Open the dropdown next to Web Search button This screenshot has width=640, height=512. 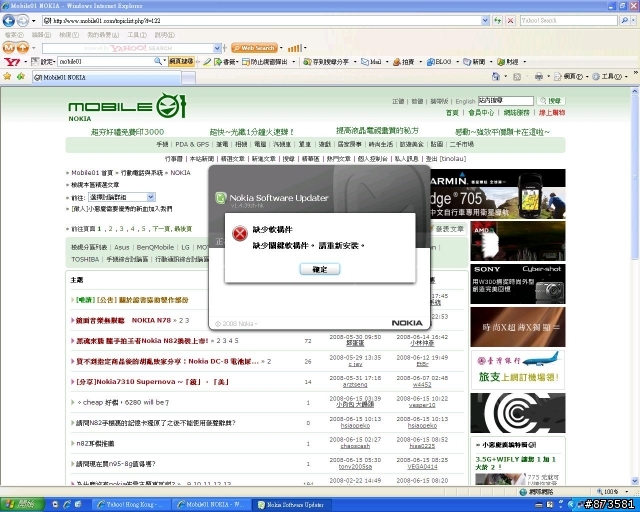[281, 48]
